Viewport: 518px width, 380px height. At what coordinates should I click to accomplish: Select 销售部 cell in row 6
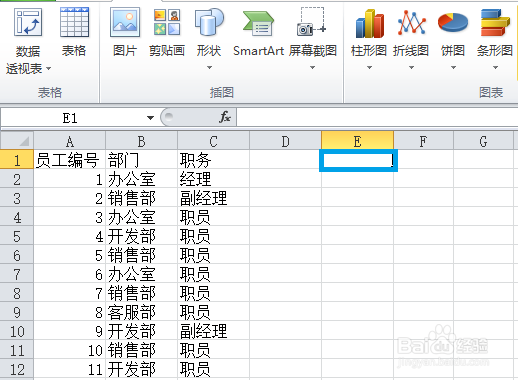142,255
